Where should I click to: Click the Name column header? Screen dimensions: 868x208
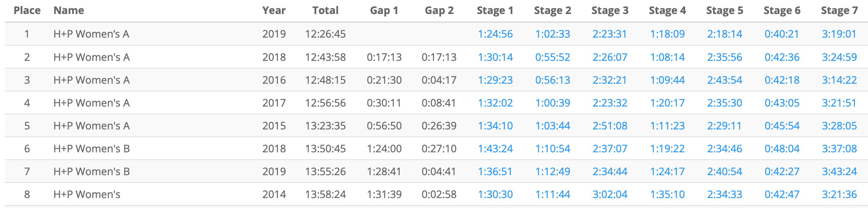pyautogui.click(x=69, y=10)
